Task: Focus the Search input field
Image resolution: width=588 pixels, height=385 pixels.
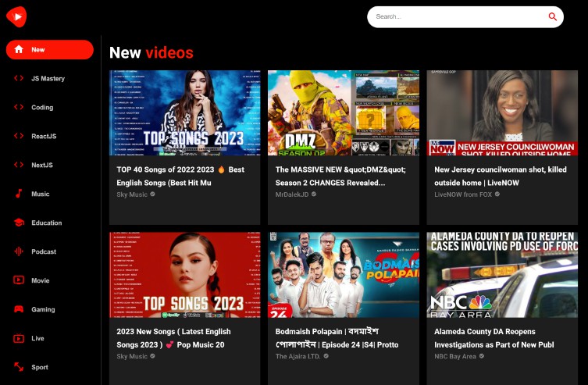Action: coord(457,16)
